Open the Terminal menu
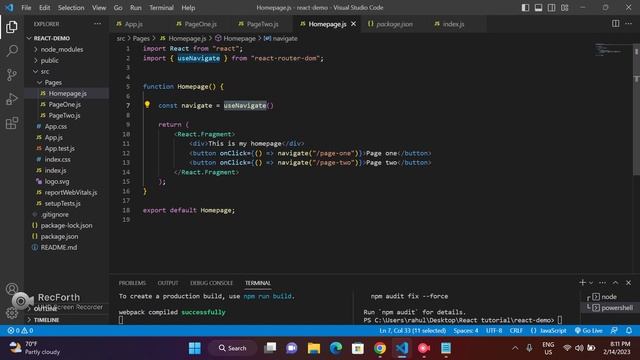This screenshot has width=640, height=360. tap(161, 8)
